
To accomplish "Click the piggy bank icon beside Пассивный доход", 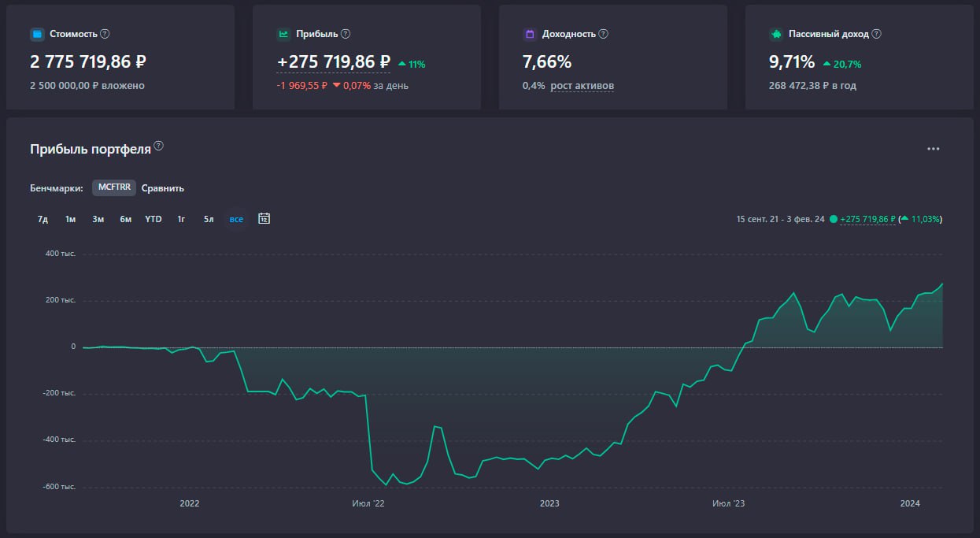I will pos(776,35).
